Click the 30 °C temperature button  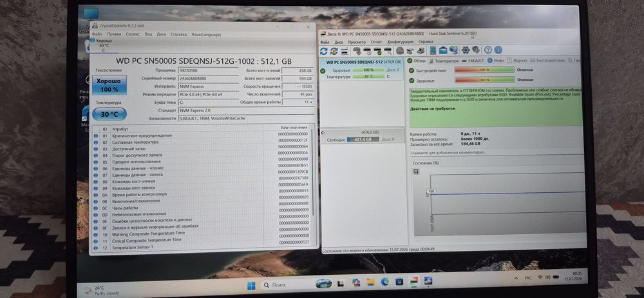(x=109, y=114)
